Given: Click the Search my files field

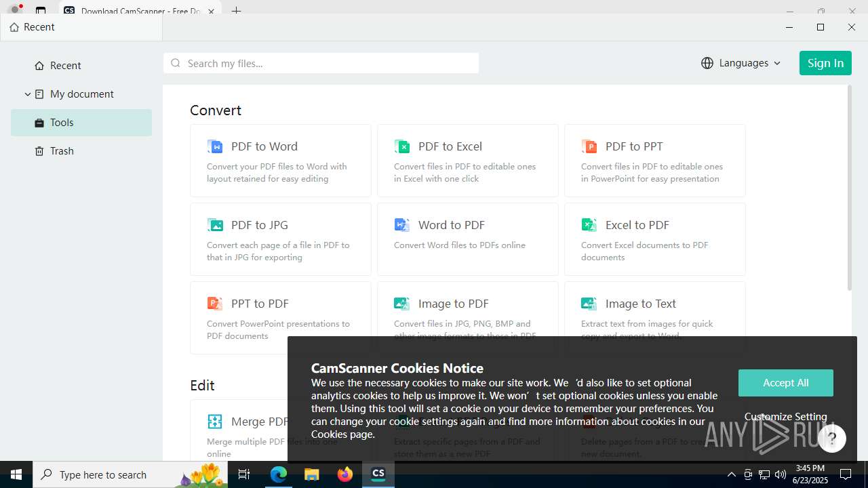Looking at the screenshot, I should click(x=321, y=63).
